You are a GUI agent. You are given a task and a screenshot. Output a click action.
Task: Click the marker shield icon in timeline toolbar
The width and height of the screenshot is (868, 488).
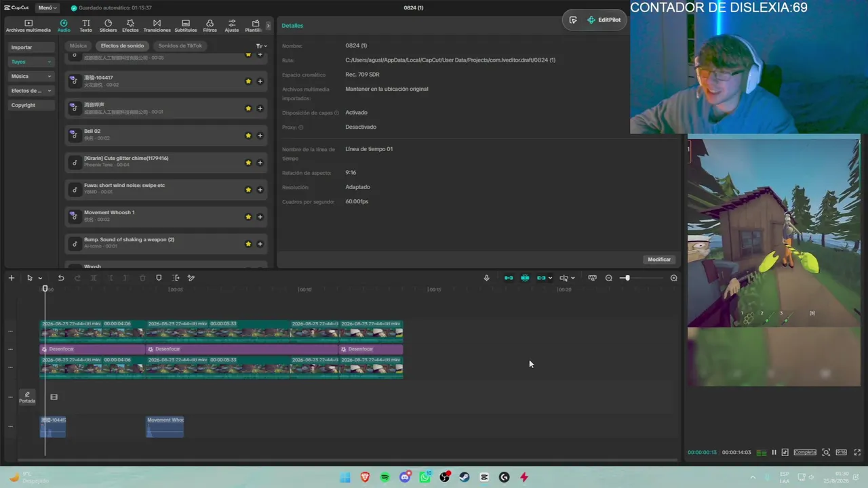point(159,278)
